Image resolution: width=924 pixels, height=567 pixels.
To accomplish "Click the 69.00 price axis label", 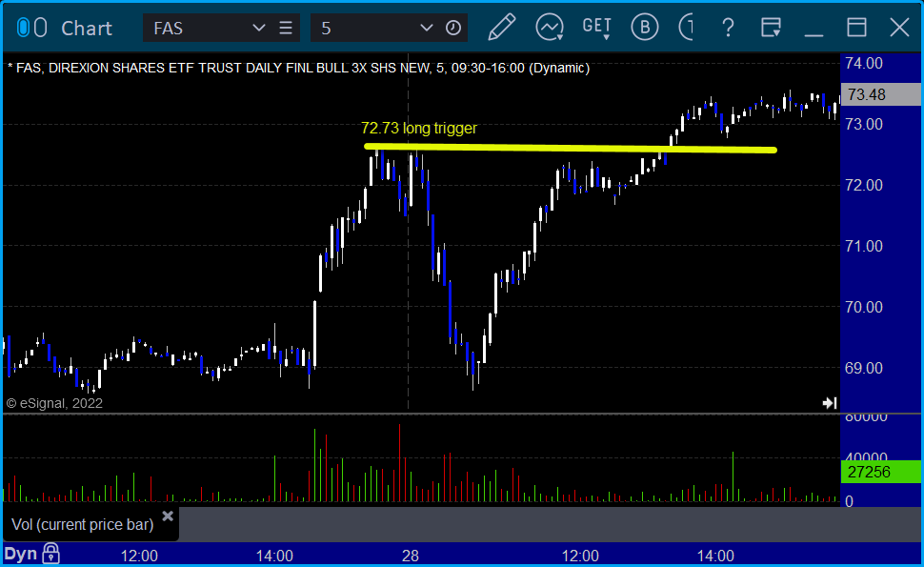I will point(864,368).
